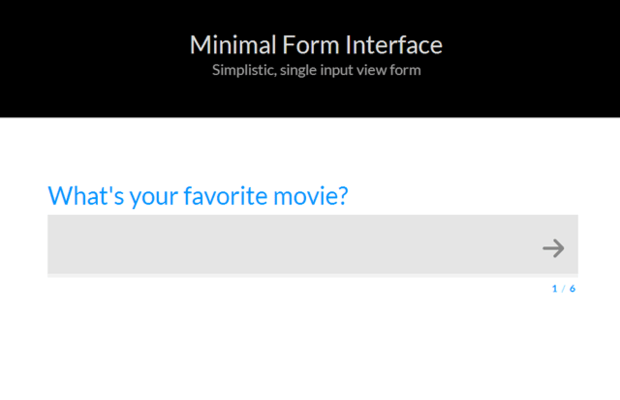Click the next arrow icon
The image size is (620, 400).
click(553, 248)
